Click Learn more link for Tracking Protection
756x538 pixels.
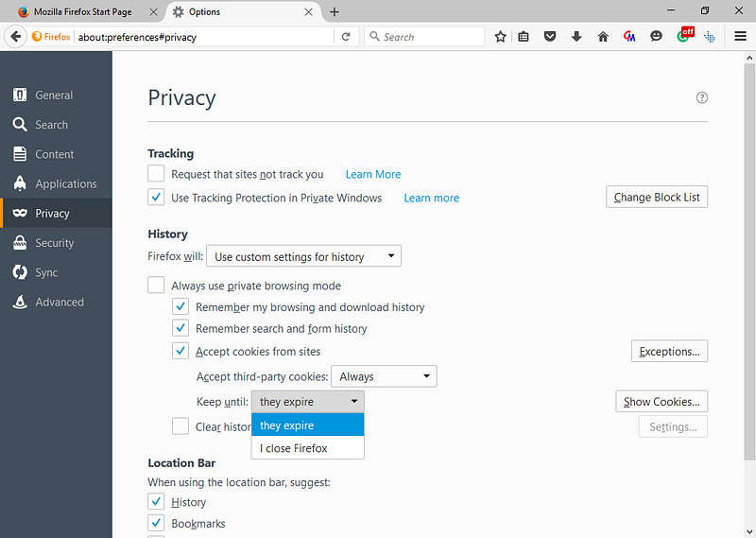click(432, 198)
